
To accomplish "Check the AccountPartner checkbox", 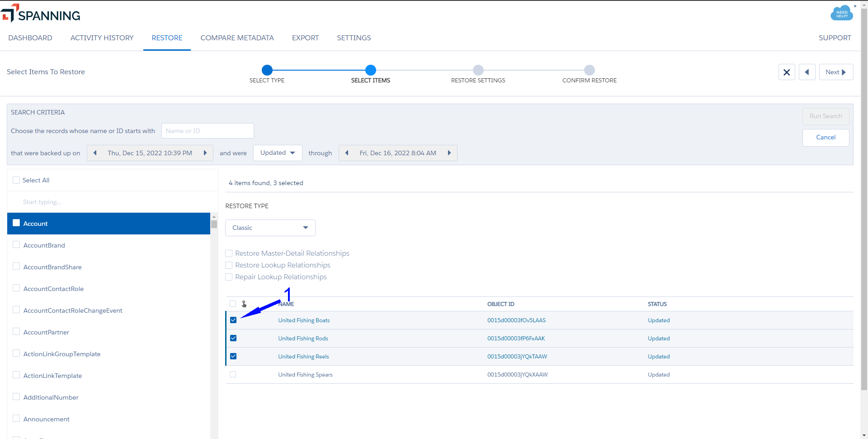I will pos(16,332).
